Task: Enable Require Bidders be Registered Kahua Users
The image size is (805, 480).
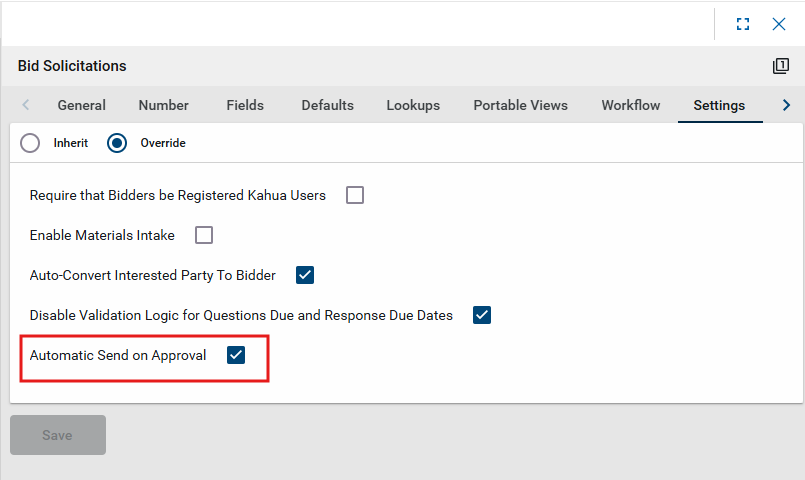Action: tap(355, 195)
